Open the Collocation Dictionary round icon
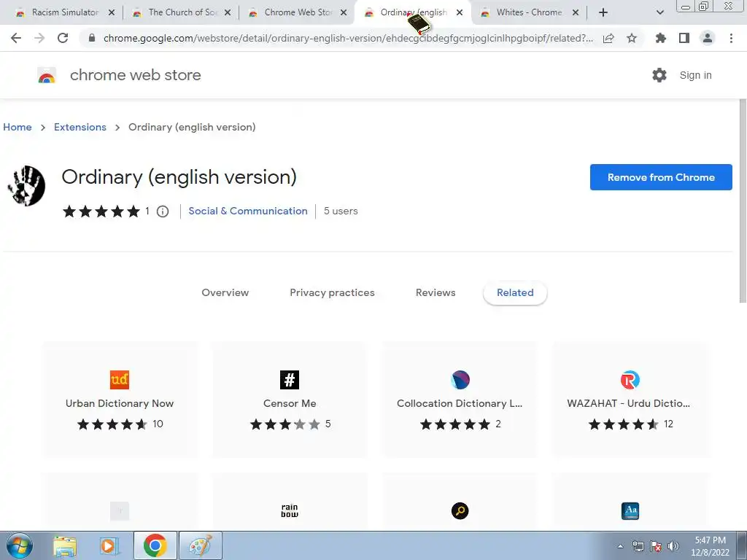 460,380
